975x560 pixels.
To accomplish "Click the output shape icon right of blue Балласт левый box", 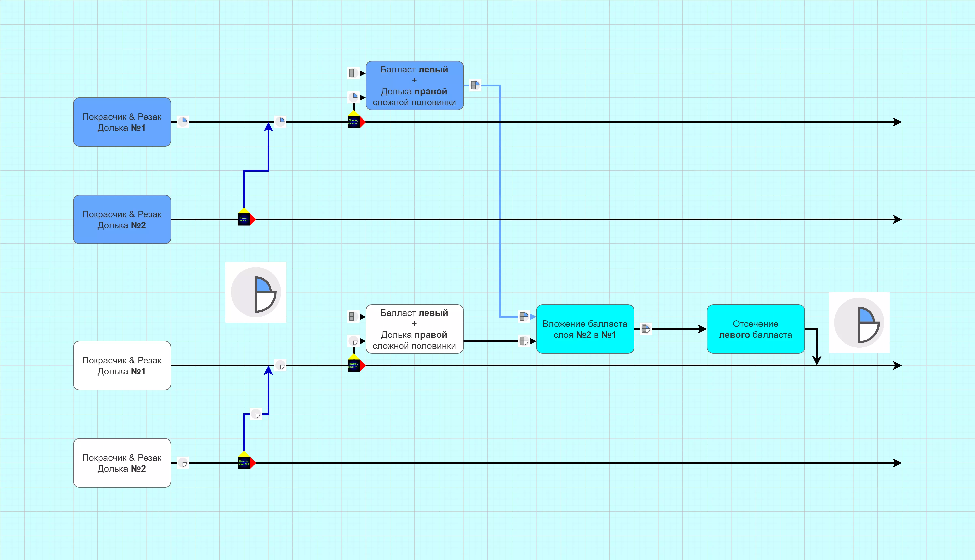I will click(475, 85).
